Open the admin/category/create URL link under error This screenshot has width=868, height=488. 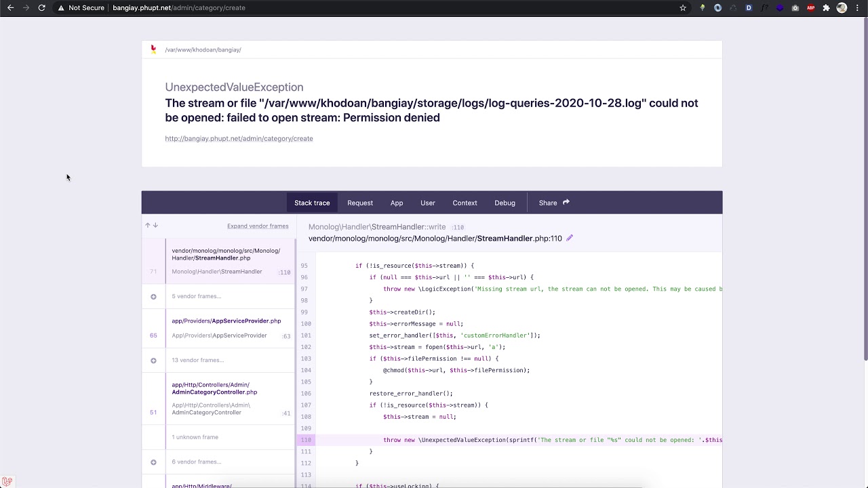pos(239,138)
